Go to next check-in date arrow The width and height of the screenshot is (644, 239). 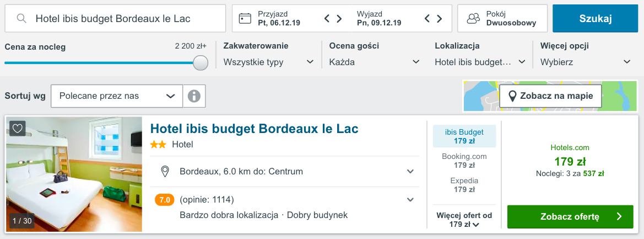339,19
